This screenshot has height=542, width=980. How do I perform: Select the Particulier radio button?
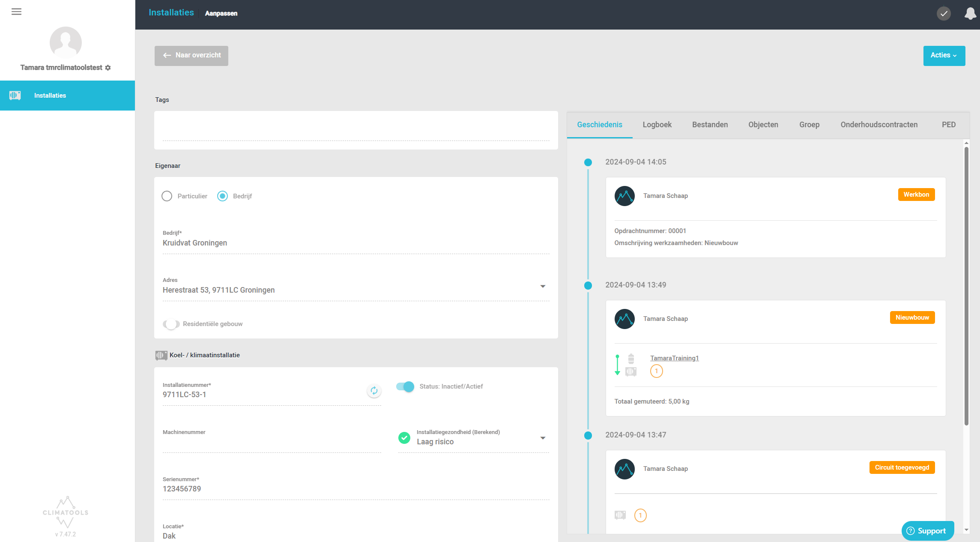click(x=167, y=196)
